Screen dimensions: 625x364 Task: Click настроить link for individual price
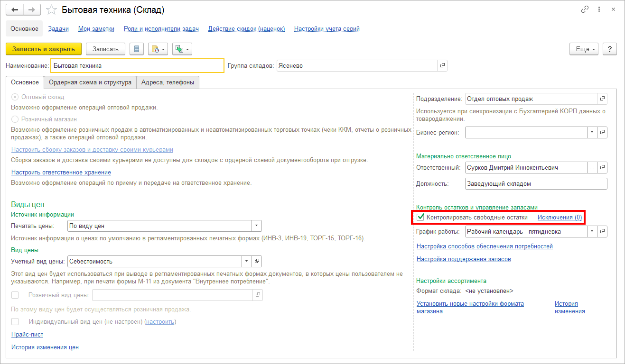161,321
